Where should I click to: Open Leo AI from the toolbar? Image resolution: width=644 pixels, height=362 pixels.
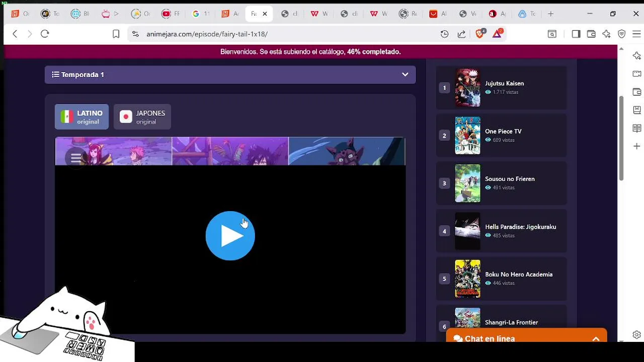point(606,34)
